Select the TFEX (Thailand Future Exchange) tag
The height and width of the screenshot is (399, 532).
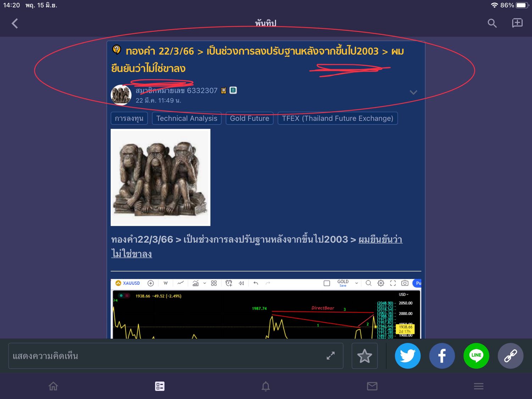click(338, 118)
